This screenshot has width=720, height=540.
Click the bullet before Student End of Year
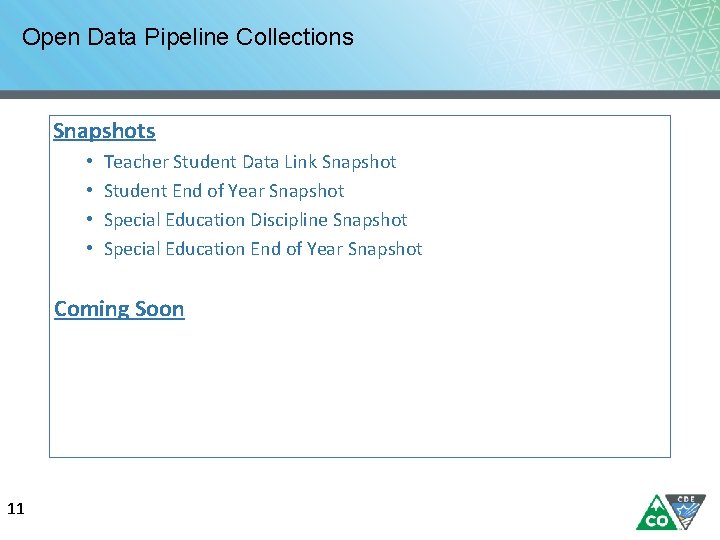click(x=90, y=191)
